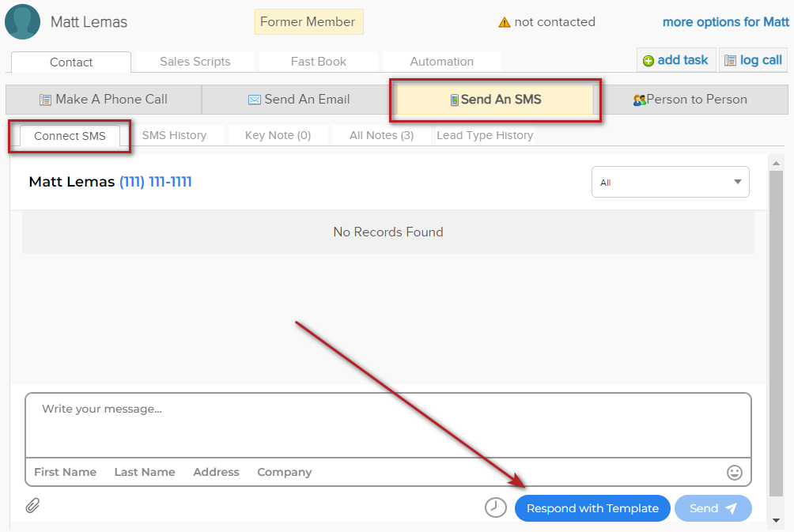The height and width of the screenshot is (532, 794).
Task: Click the paperclip attachment icon
Action: 32,506
